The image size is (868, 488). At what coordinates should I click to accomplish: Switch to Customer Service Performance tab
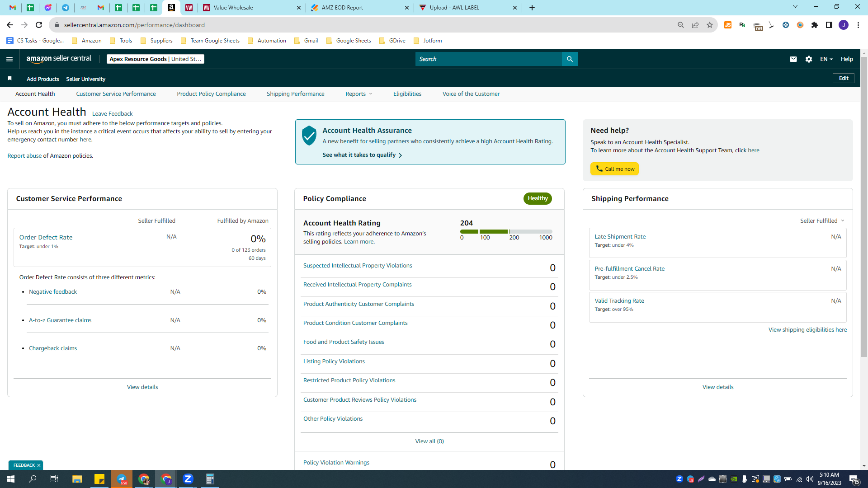tap(116, 94)
